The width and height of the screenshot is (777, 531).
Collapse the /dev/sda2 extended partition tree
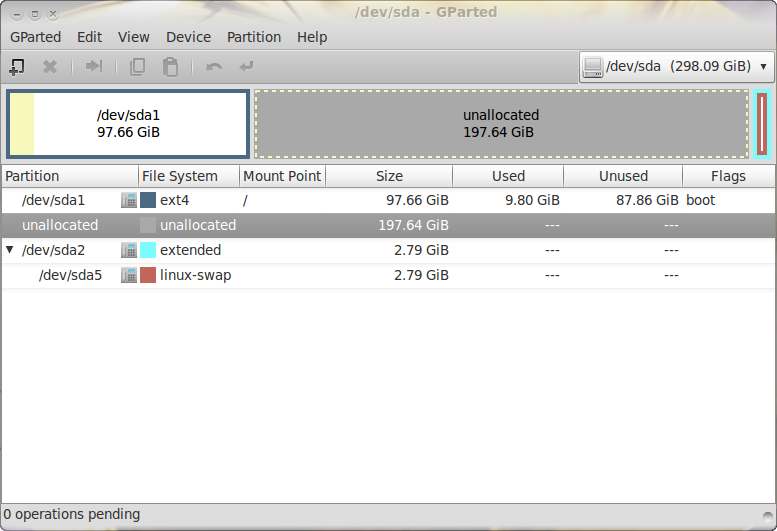click(x=9, y=249)
